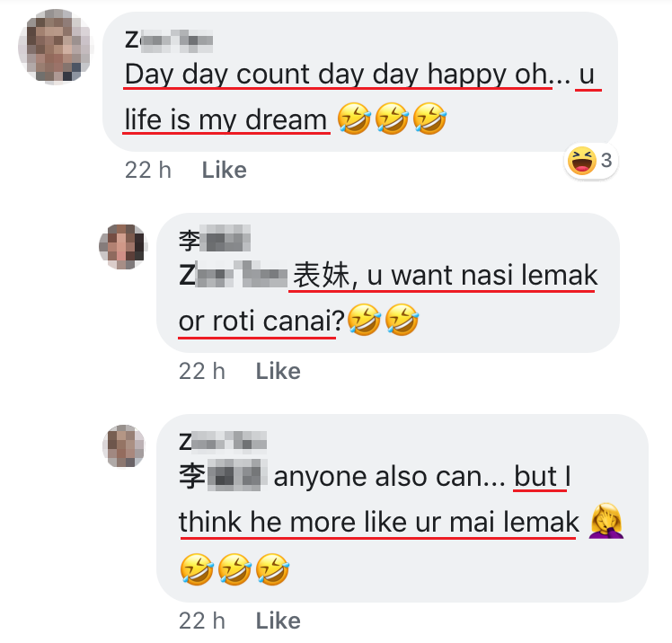The image size is (672, 643).
Task: Like the "ur mai lemak" reply
Action: pyautogui.click(x=278, y=621)
